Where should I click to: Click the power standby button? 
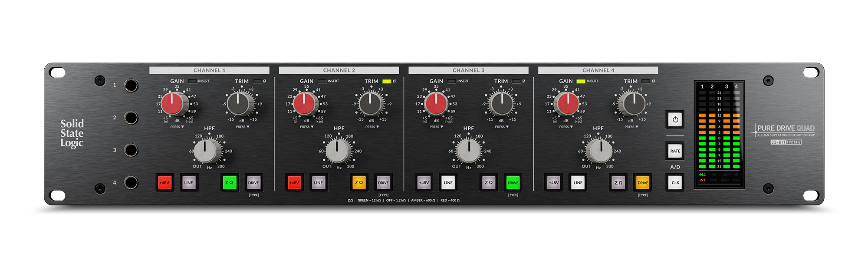tap(675, 119)
